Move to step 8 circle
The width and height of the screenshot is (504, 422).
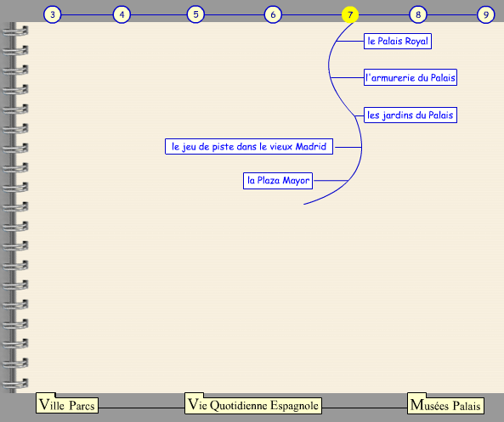pyautogui.click(x=418, y=14)
